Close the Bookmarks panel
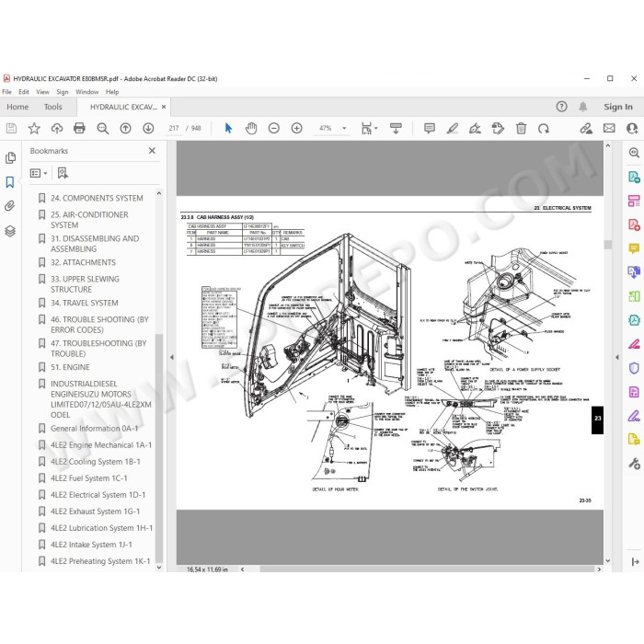This screenshot has width=644, height=644. tap(152, 151)
